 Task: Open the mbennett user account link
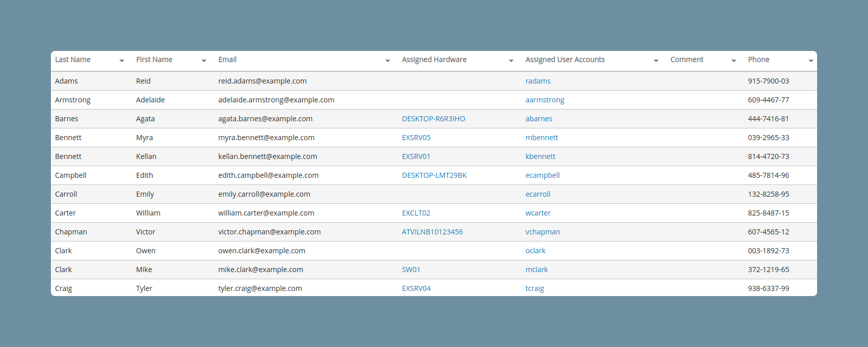tap(542, 138)
